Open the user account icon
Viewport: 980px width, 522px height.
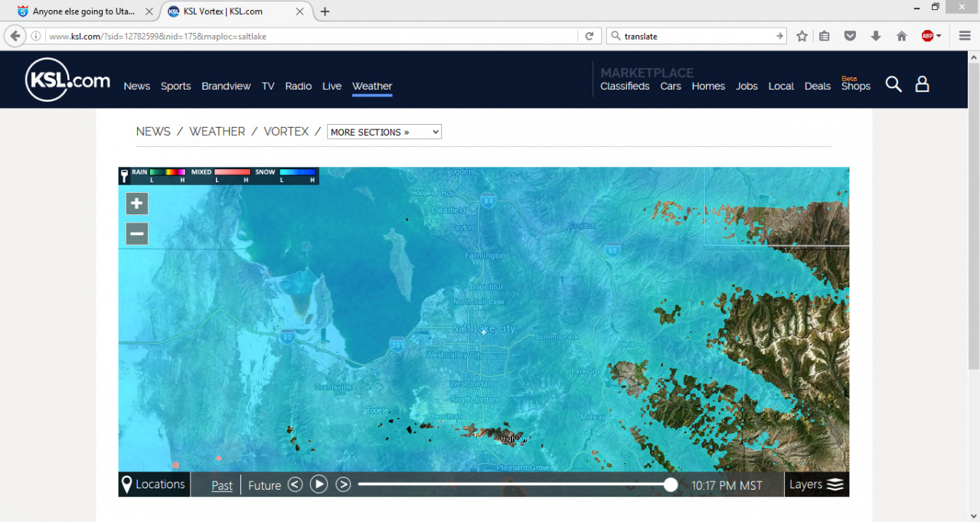click(x=922, y=84)
